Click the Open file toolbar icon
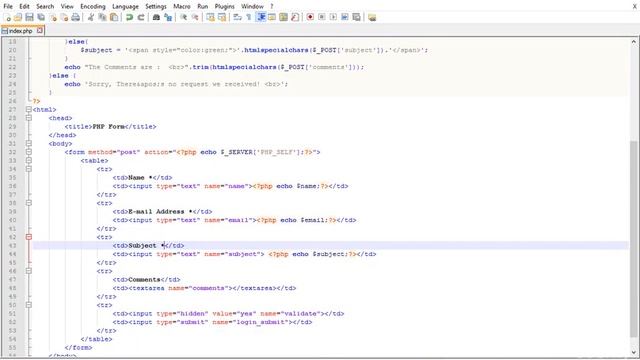The width and height of the screenshot is (640, 360). (x=18, y=17)
